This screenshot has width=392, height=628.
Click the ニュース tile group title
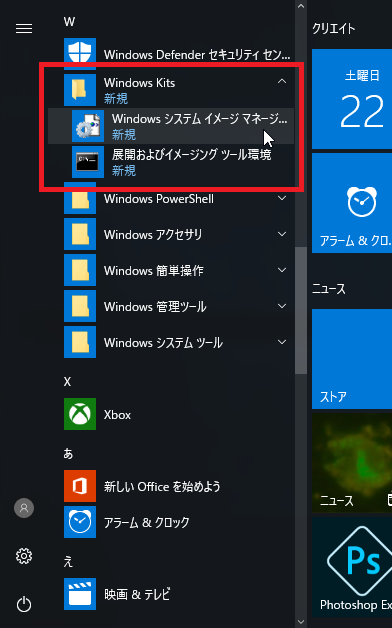point(328,288)
